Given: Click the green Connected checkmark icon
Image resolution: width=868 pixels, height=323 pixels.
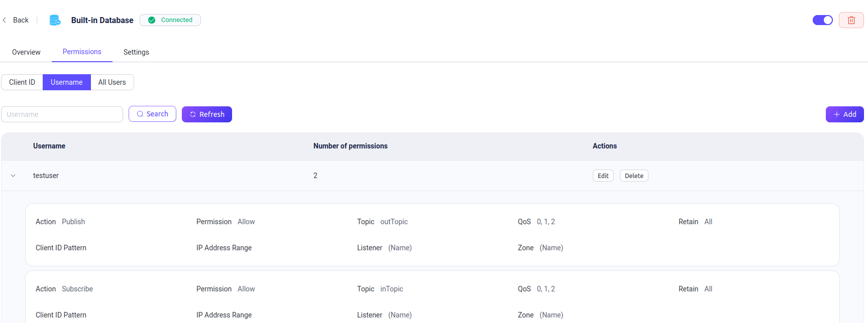Looking at the screenshot, I should point(152,20).
